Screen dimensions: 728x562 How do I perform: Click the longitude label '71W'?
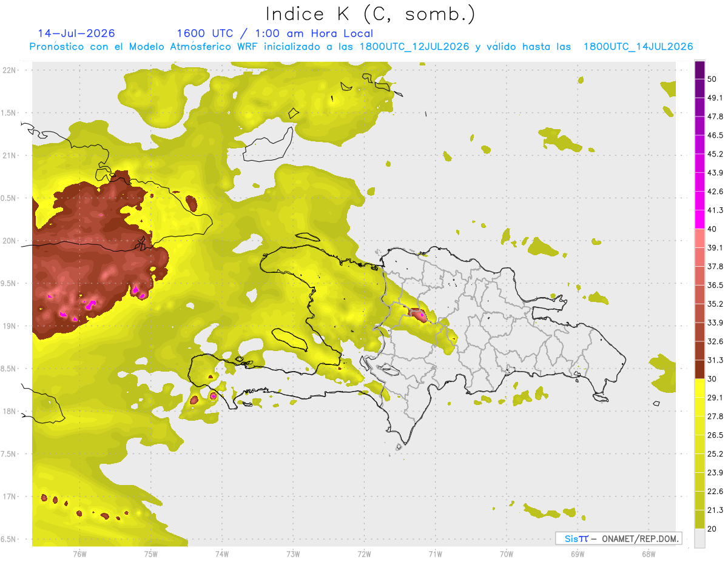point(435,554)
